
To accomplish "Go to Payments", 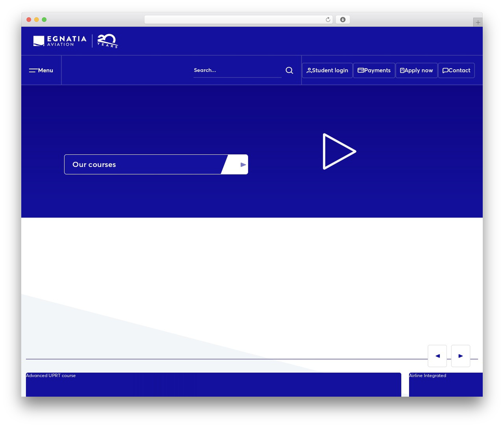I will [x=374, y=71].
